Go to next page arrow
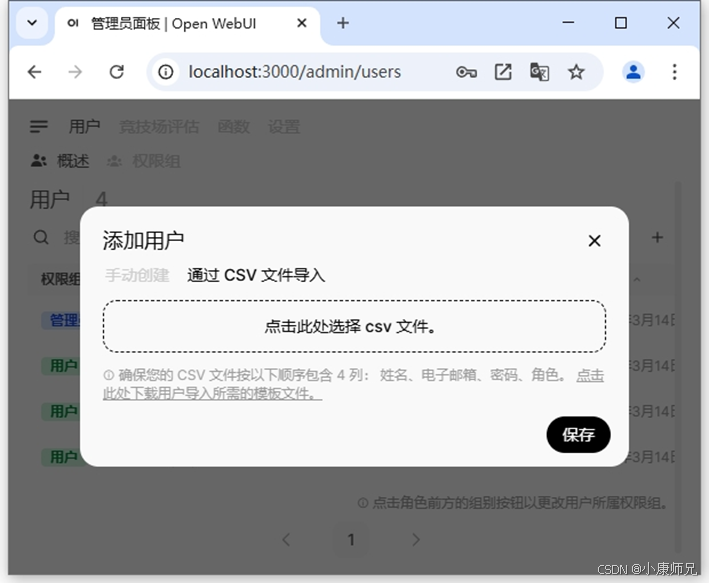The width and height of the screenshot is (709, 583). click(x=416, y=539)
